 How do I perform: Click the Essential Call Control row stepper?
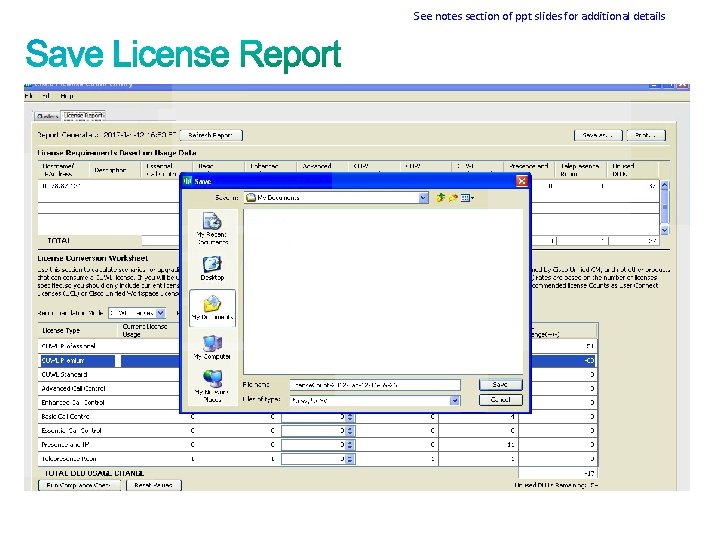click(350, 431)
